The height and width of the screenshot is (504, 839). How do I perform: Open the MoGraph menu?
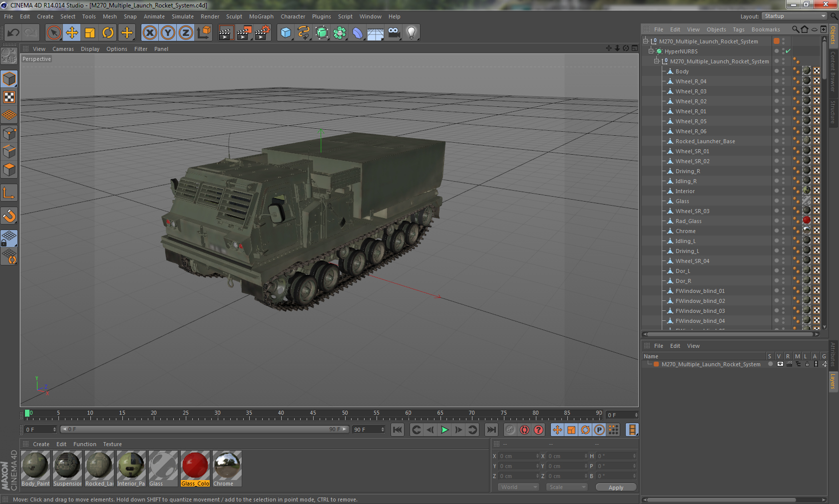(x=261, y=16)
